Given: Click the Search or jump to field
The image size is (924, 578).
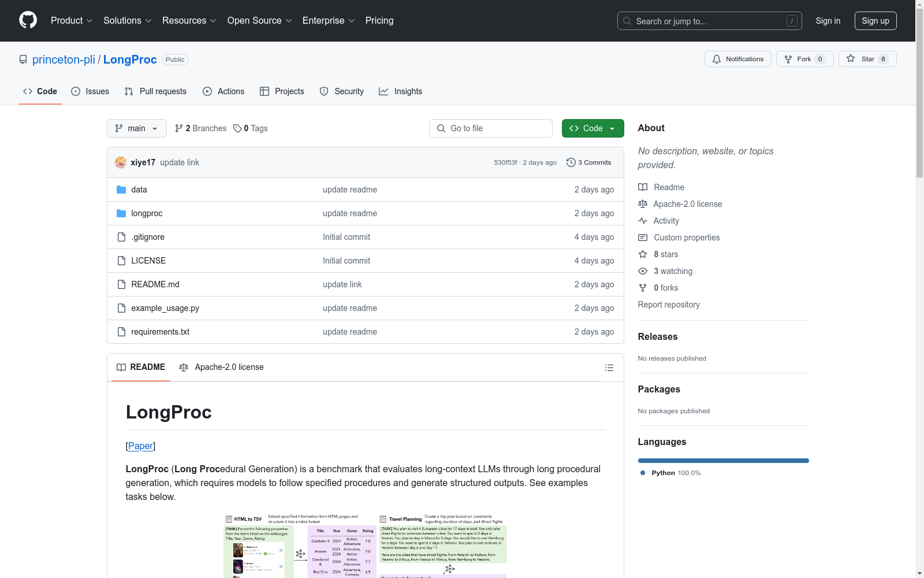Looking at the screenshot, I should tap(710, 21).
